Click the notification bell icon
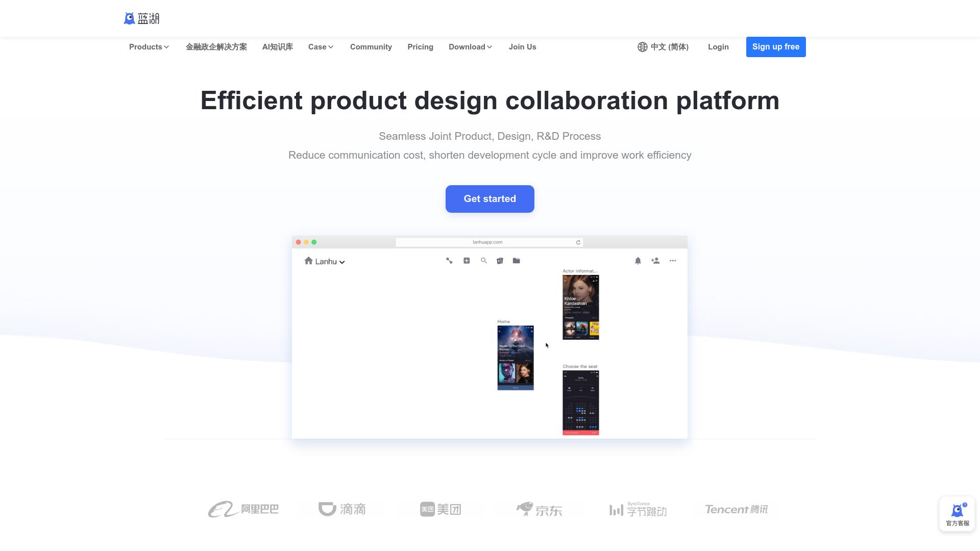 pos(638,261)
